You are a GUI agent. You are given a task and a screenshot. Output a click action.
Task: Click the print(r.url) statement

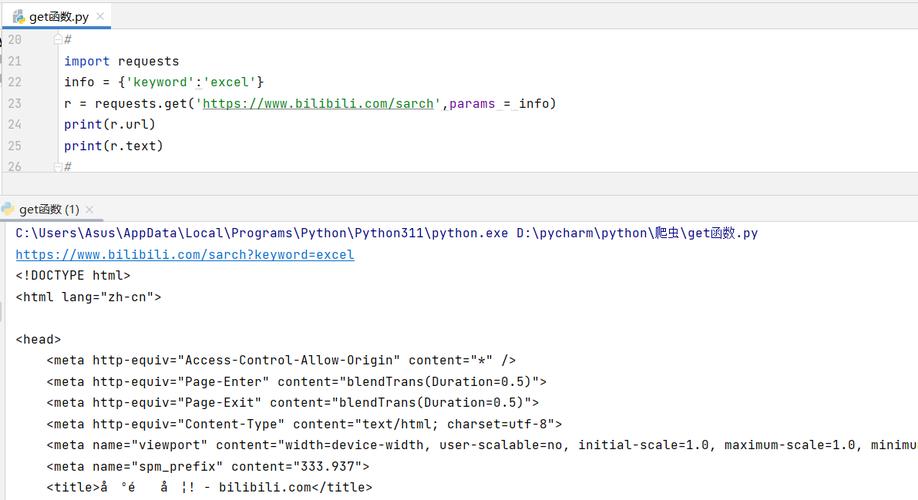tap(110, 124)
